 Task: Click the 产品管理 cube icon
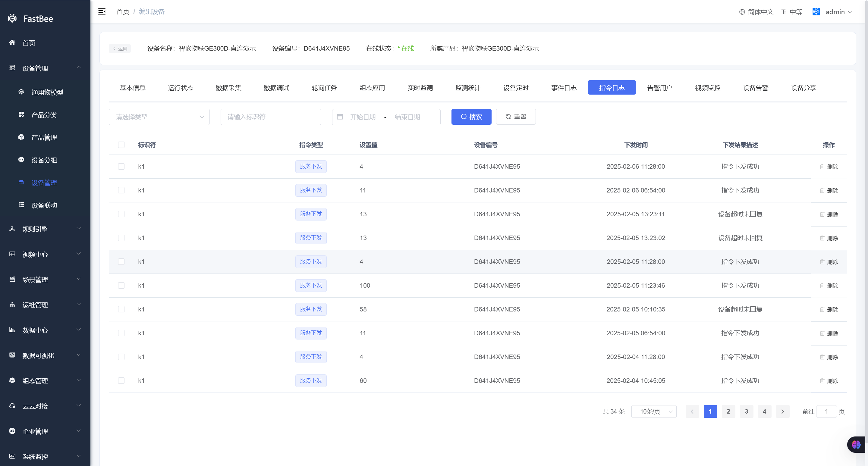[x=21, y=137]
